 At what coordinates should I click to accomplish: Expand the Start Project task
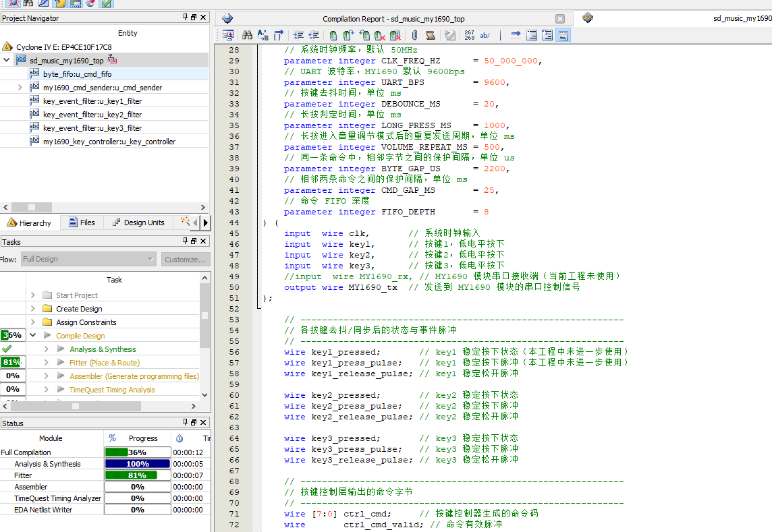[33, 295]
